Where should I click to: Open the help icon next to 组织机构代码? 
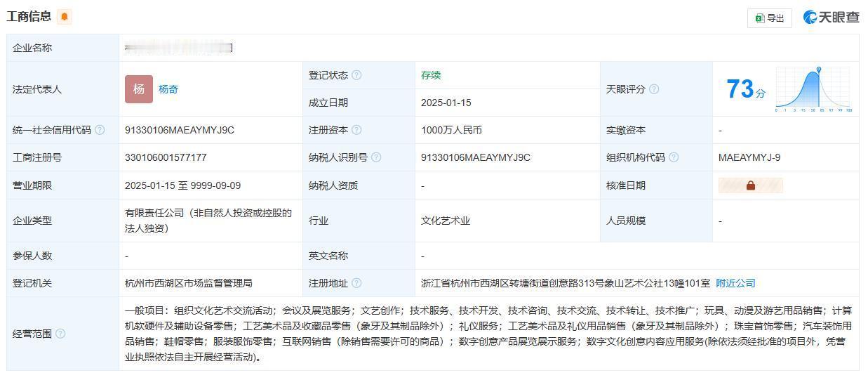coord(674,157)
